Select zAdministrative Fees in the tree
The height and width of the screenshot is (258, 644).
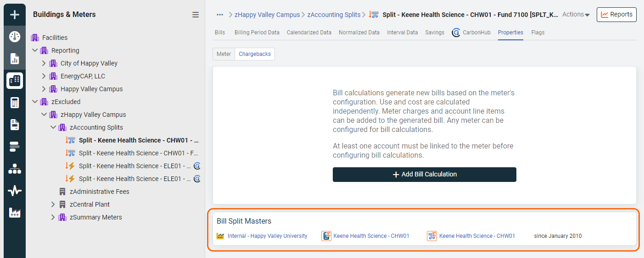(99, 192)
